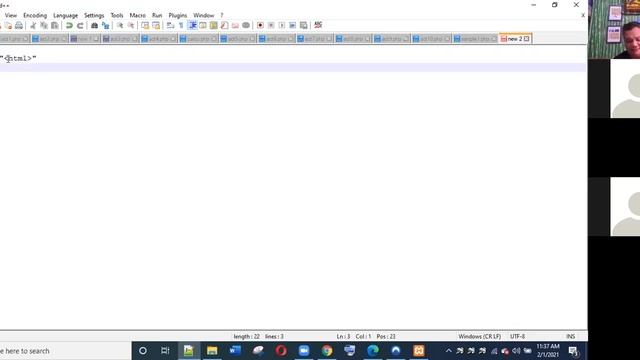
Task: Open Microsoft Word from taskbar
Action: [x=235, y=351]
